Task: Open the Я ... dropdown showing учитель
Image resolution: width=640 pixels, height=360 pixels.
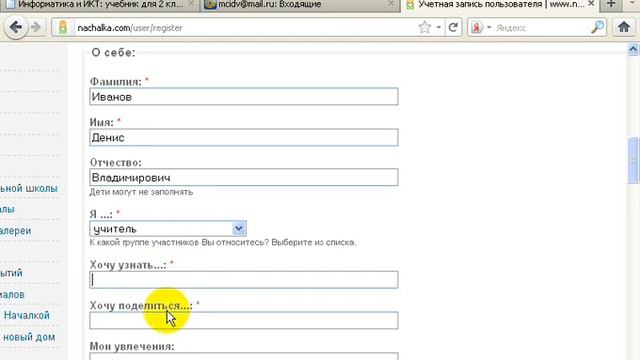Action: [168, 229]
